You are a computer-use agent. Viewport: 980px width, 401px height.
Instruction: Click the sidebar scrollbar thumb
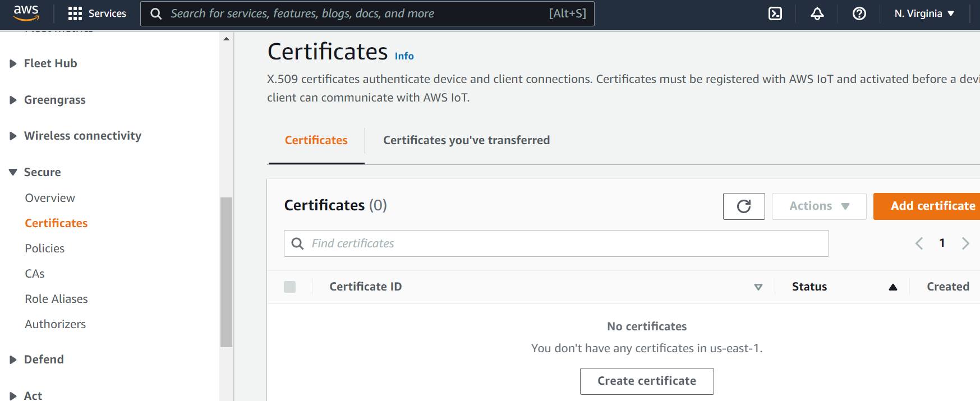226,273
